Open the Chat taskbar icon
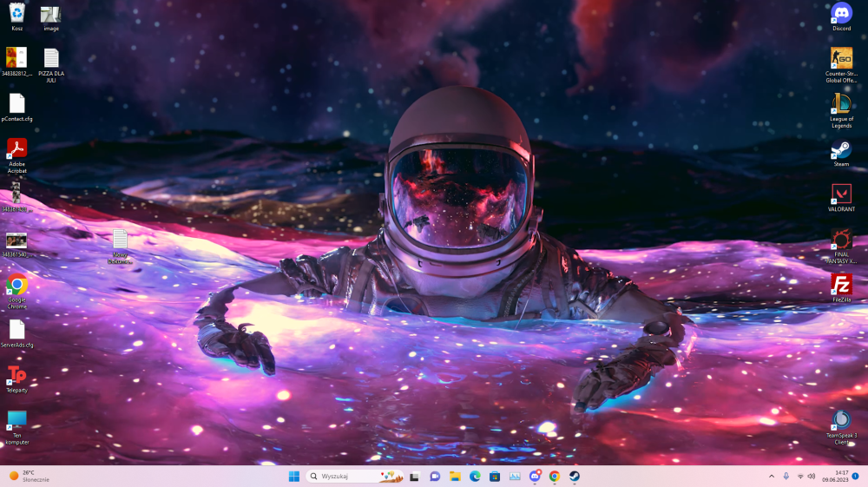 coord(435,477)
